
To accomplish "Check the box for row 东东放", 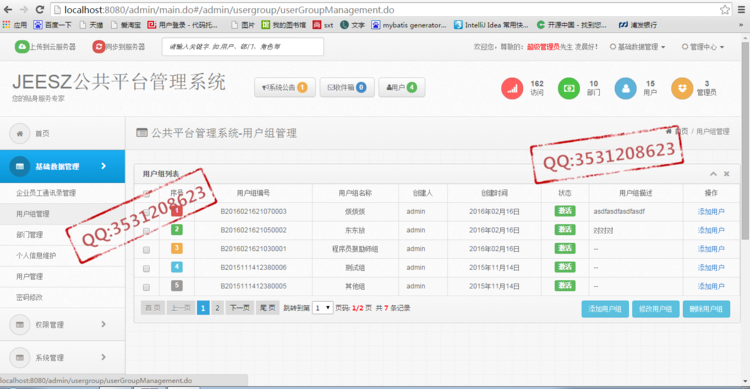I will [146, 231].
